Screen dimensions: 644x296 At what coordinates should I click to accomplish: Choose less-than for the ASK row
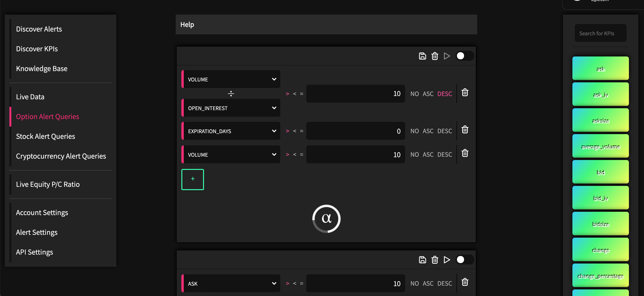coord(294,283)
